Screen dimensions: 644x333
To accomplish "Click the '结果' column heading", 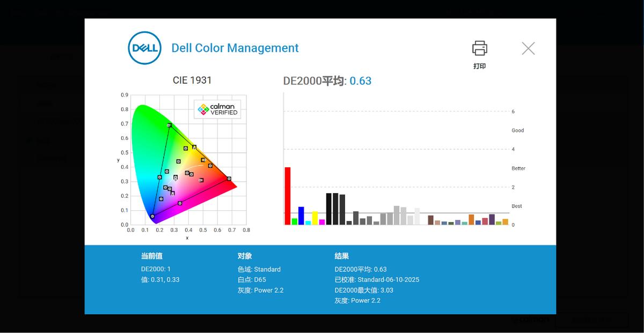I will click(342, 256).
